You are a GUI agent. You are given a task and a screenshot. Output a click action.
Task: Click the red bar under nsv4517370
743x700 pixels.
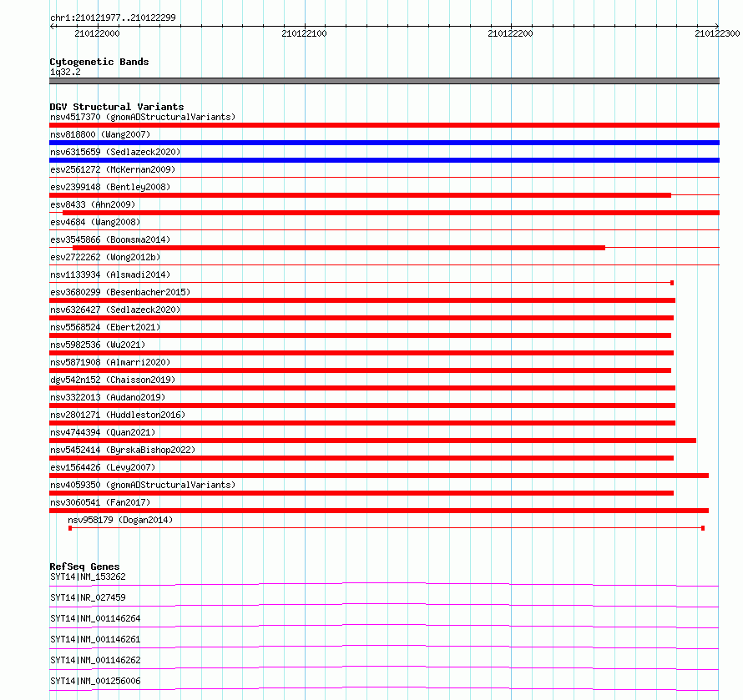coord(384,125)
